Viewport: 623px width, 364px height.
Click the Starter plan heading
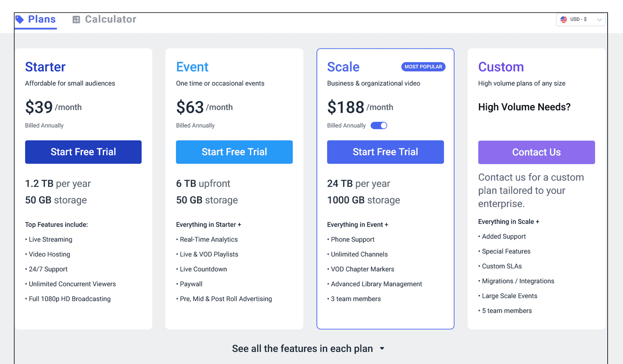[x=45, y=67]
